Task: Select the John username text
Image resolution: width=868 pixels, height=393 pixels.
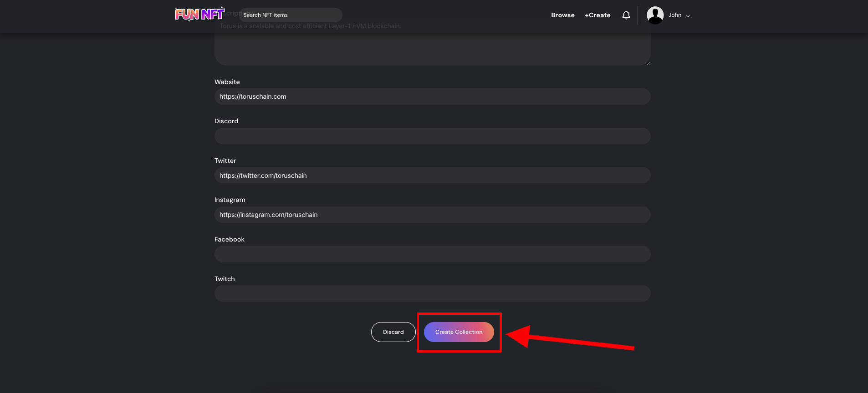Action: point(675,15)
